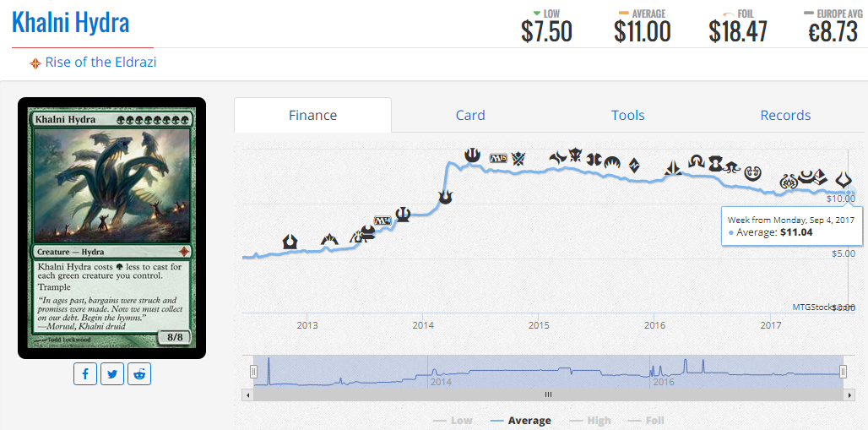Viewport: 868px width, 430px height.
Task: Click the Khalni Hydra card image
Action: 111,228
